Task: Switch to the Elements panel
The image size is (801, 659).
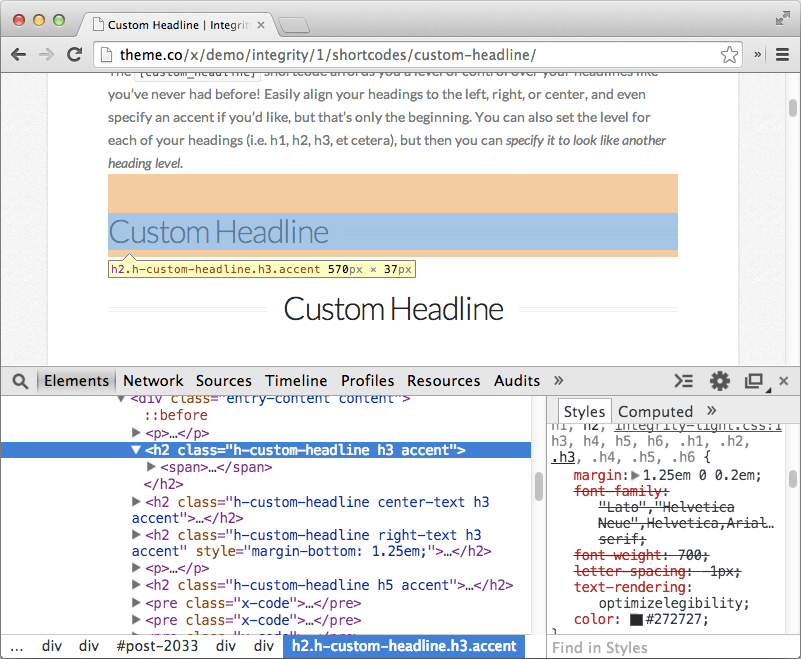Action: [77, 381]
